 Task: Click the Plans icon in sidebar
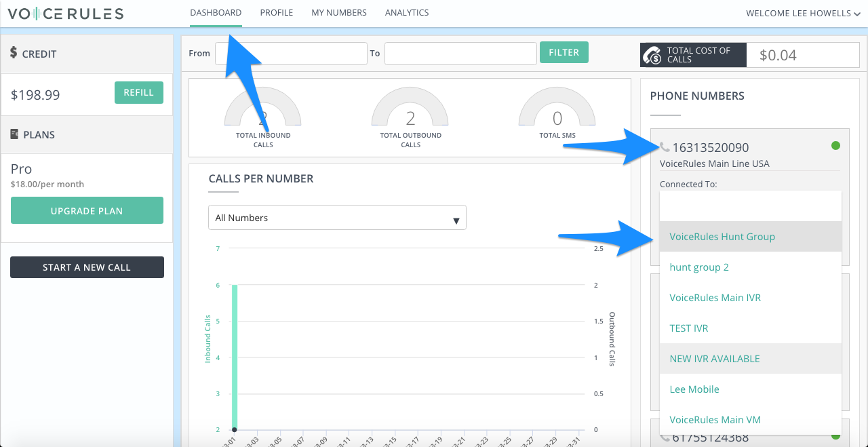[16, 134]
